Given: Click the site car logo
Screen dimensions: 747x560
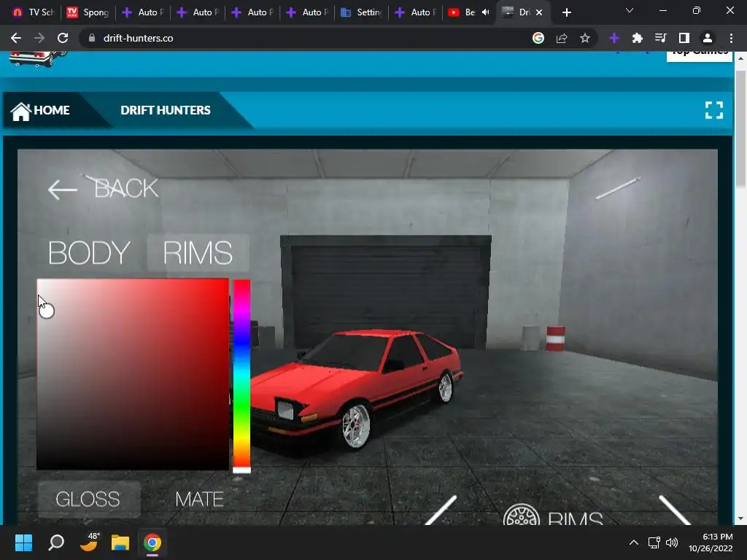Looking at the screenshot, I should click(37, 59).
